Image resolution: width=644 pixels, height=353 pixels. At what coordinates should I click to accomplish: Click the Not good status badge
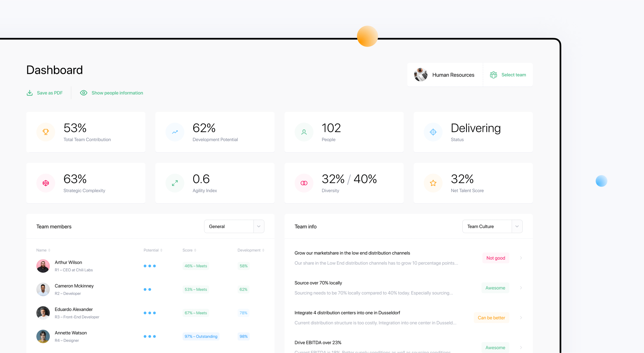click(x=496, y=258)
